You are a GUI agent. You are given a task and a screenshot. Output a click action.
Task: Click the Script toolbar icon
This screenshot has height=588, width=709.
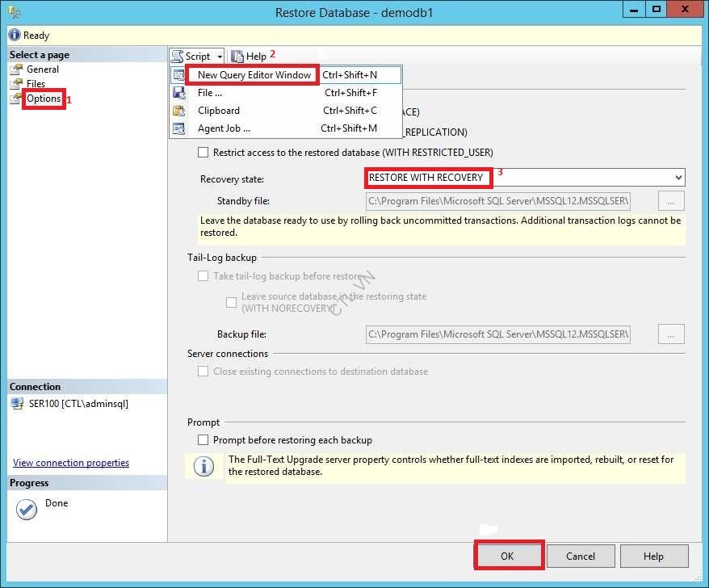[x=178, y=57]
